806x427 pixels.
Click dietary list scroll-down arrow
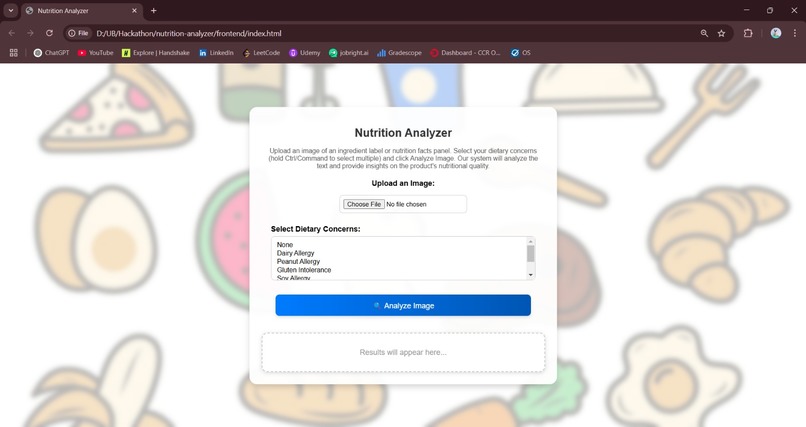[530, 275]
